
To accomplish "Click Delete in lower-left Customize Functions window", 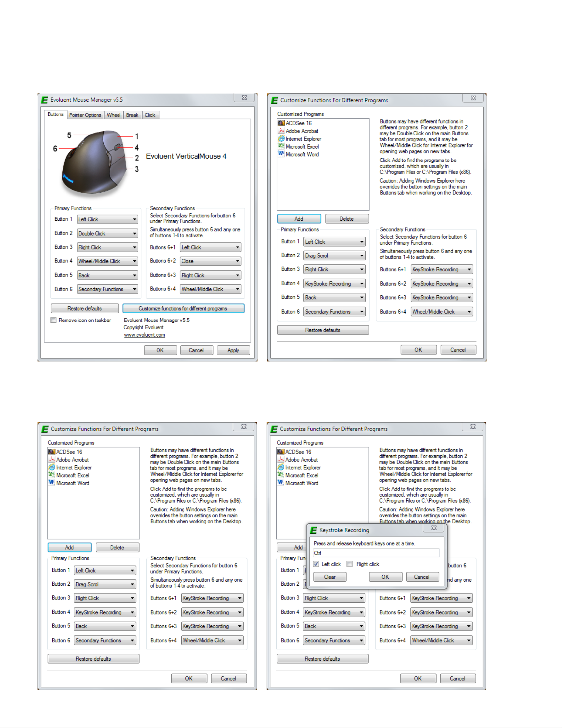I will (117, 547).
